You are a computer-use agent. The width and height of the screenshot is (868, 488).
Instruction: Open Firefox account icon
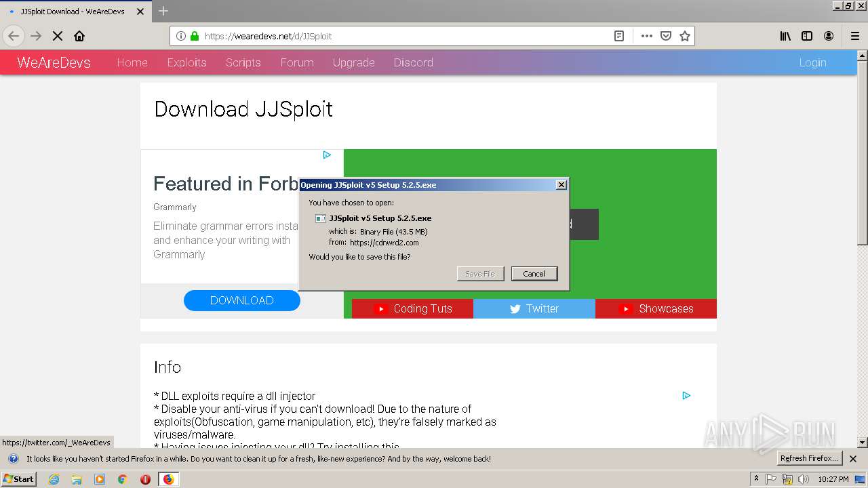pos(829,36)
